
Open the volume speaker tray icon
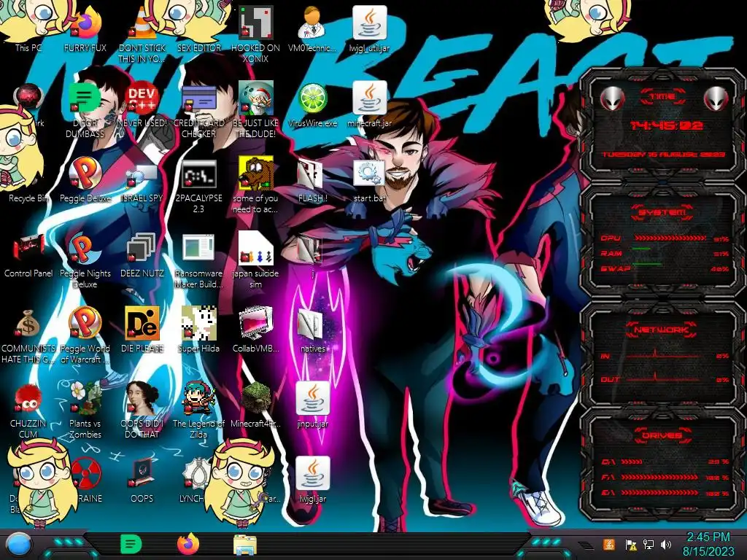tap(666, 544)
